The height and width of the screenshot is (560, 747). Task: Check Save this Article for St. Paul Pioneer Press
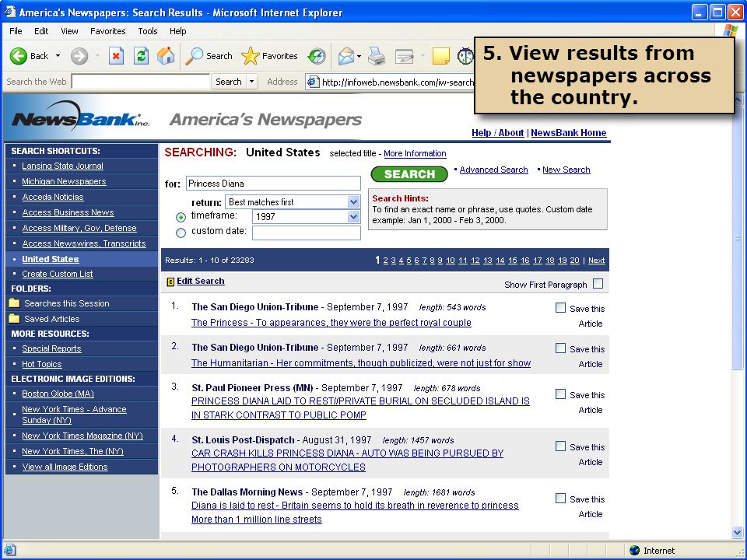coord(561,394)
